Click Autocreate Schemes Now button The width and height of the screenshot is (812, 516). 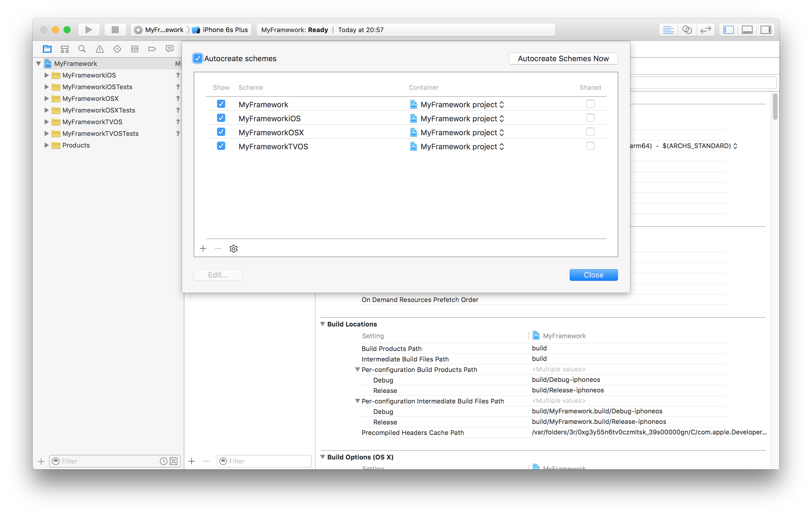click(x=563, y=58)
